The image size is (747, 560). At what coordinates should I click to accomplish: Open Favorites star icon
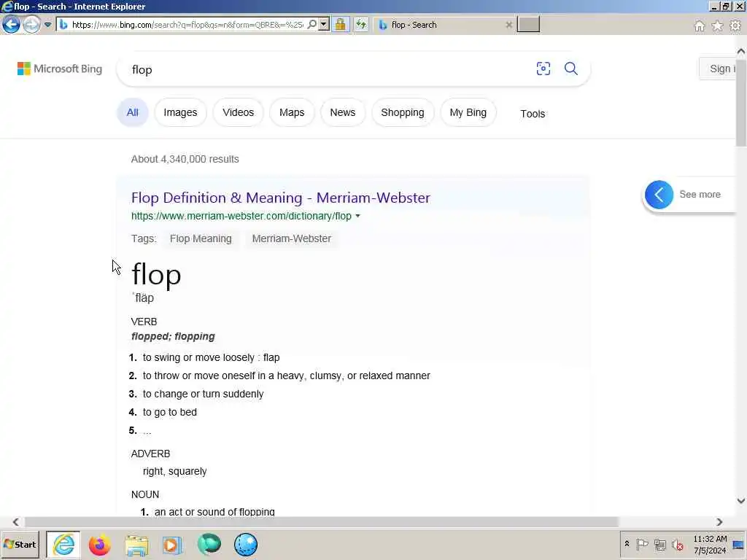[x=717, y=26]
